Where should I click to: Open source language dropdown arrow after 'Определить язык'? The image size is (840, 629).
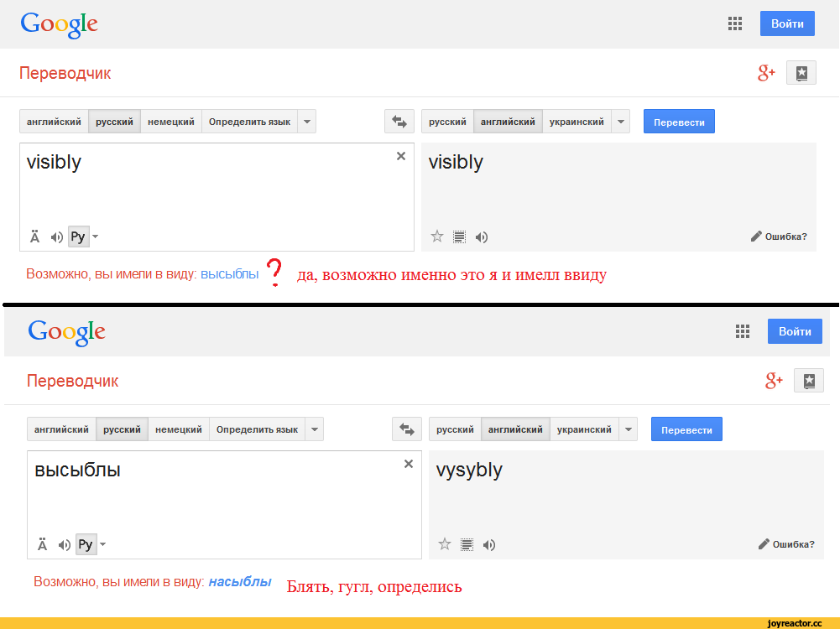[307, 122]
